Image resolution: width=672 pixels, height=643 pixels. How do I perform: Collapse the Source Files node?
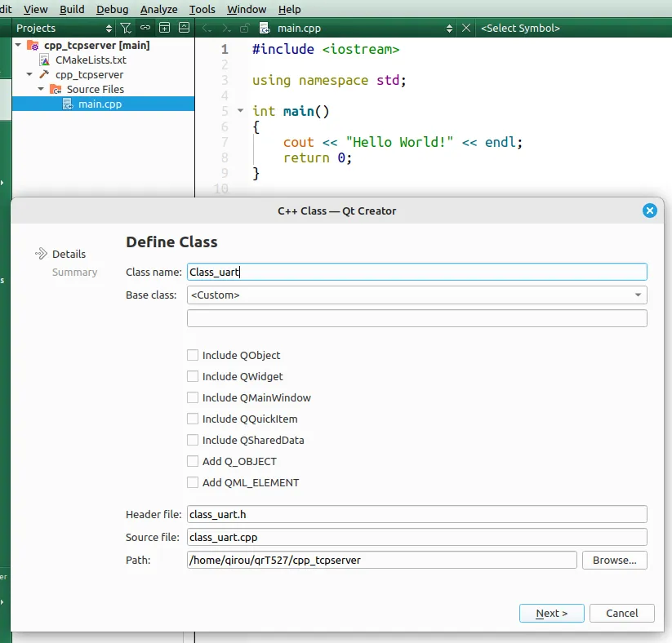pyautogui.click(x=41, y=89)
